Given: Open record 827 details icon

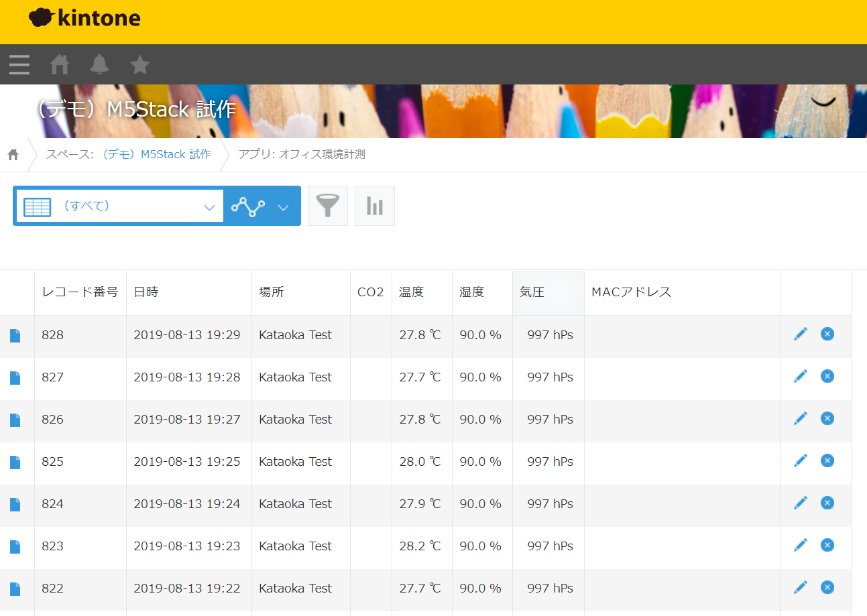Looking at the screenshot, I should [15, 378].
